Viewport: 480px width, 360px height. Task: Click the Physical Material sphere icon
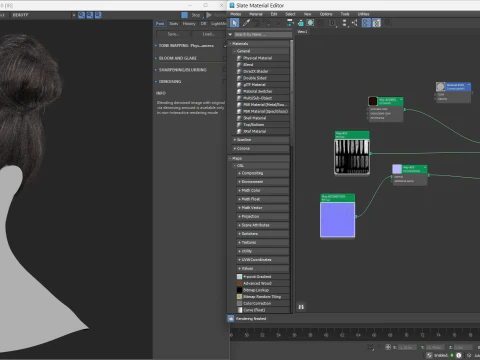239,58
